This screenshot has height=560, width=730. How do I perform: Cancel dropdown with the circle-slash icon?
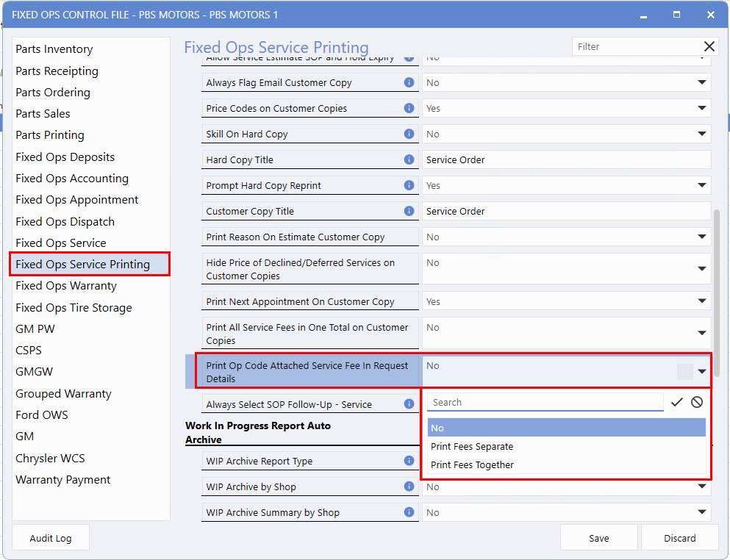[x=697, y=402]
